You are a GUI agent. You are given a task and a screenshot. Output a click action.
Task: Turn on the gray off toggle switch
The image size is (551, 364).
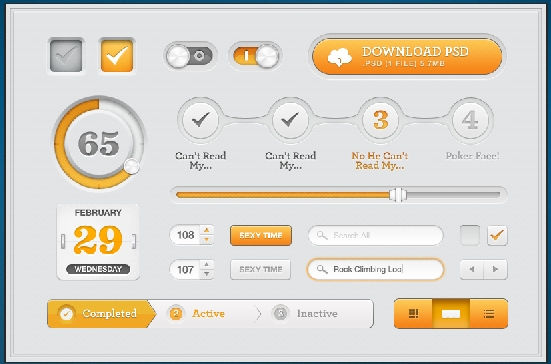pos(190,56)
